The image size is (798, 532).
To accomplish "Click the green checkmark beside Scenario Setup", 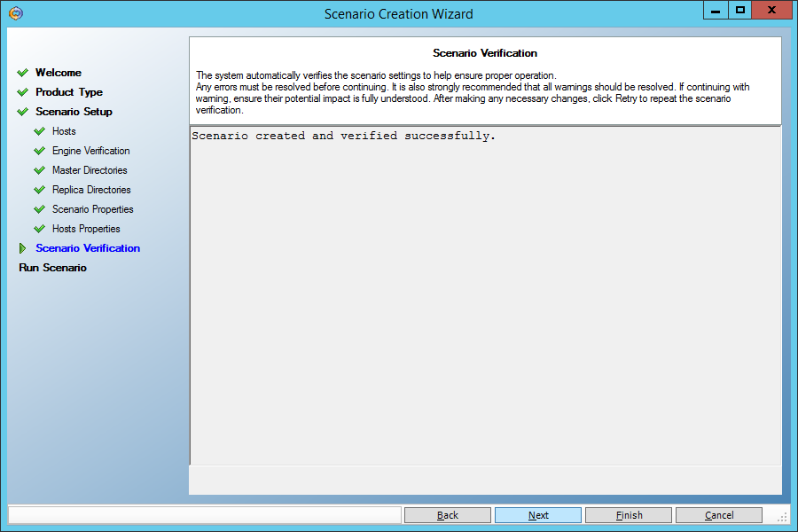I will (22, 112).
